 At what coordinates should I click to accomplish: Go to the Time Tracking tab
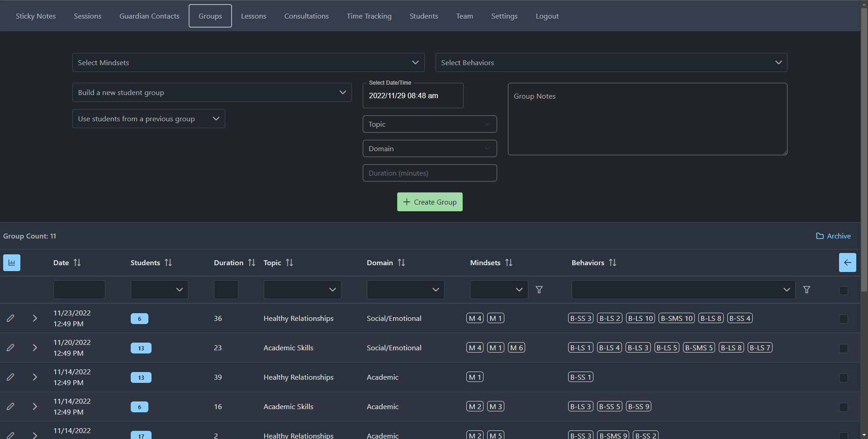pyautogui.click(x=369, y=16)
